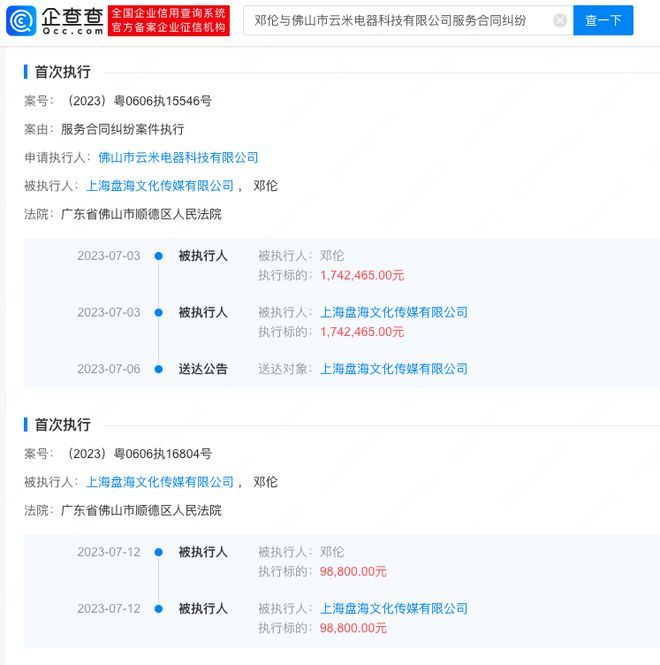Click the Qcc.com logo icon
Image resolution: width=660 pixels, height=665 pixels.
[21, 21]
